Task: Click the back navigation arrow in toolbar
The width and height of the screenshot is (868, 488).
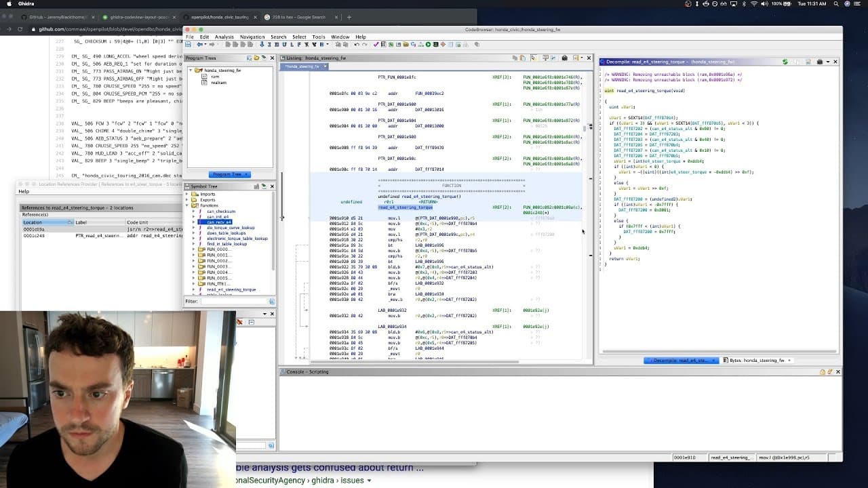Action: [199, 44]
